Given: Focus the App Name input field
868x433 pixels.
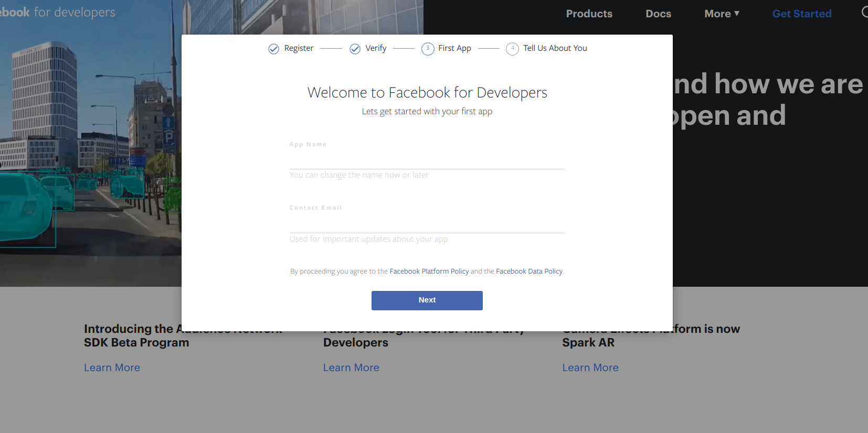Looking at the screenshot, I should [427, 159].
